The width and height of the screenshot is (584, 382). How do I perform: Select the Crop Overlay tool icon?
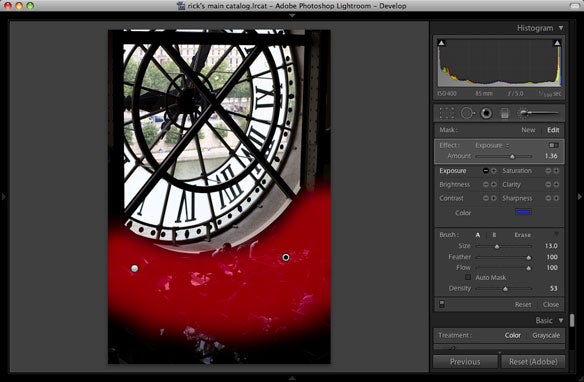pos(447,113)
